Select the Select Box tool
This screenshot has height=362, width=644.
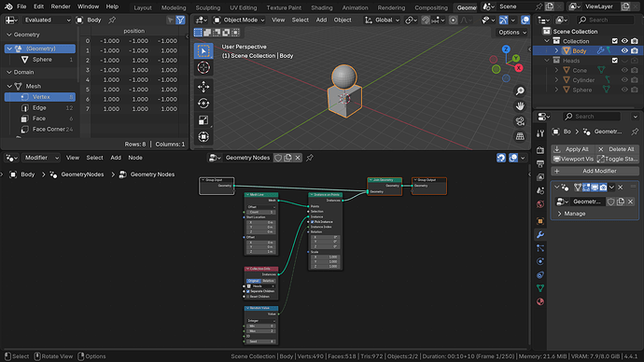[203, 51]
